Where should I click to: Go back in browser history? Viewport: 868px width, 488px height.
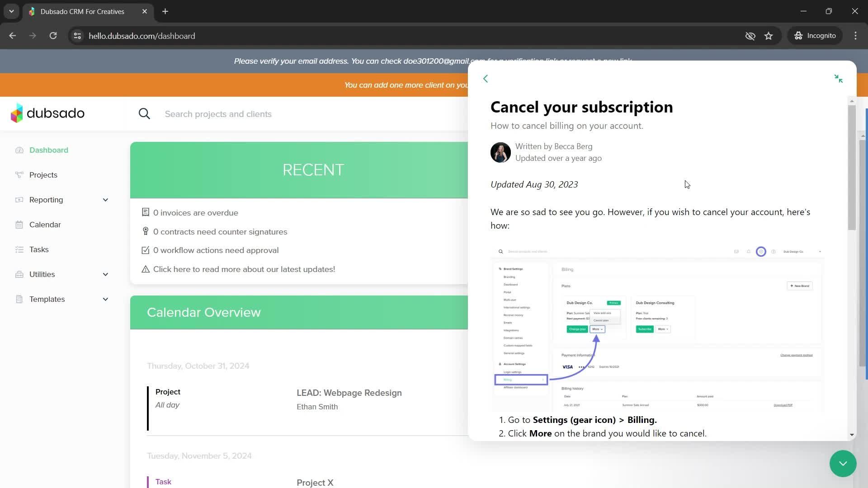(12, 36)
